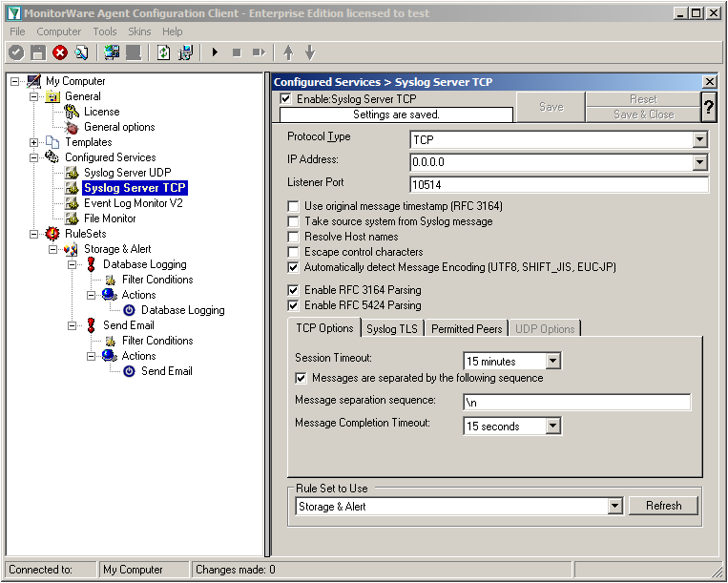Click the green arrows reload configuration icon

coord(163,52)
